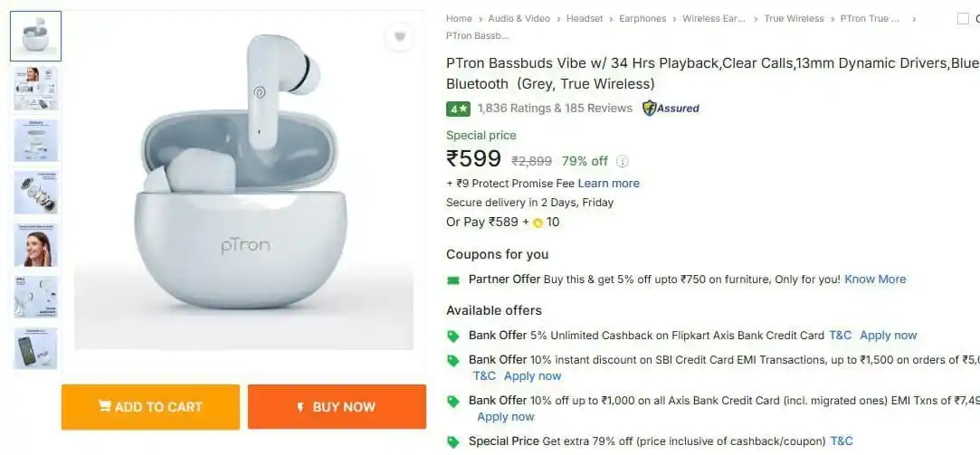This screenshot has height=455, width=980.
Task: Tick the compare checkbox at top right
Action: pyautogui.click(x=963, y=19)
